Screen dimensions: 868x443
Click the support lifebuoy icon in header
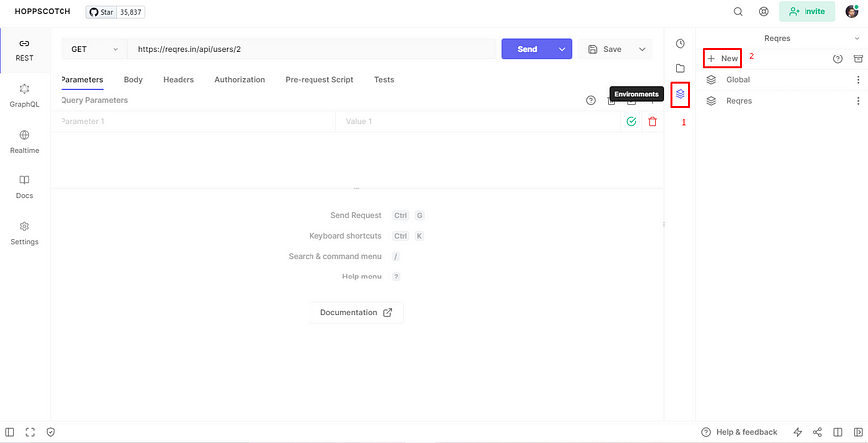[x=764, y=11]
